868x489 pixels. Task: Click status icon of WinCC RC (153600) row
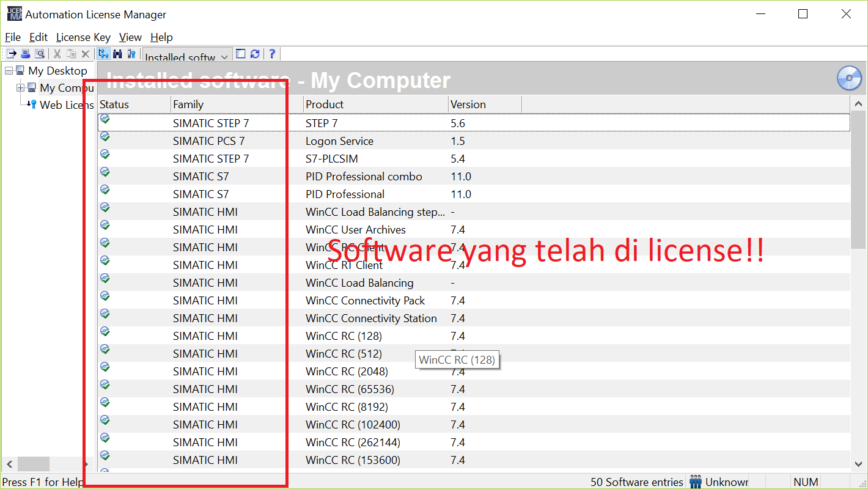click(105, 456)
